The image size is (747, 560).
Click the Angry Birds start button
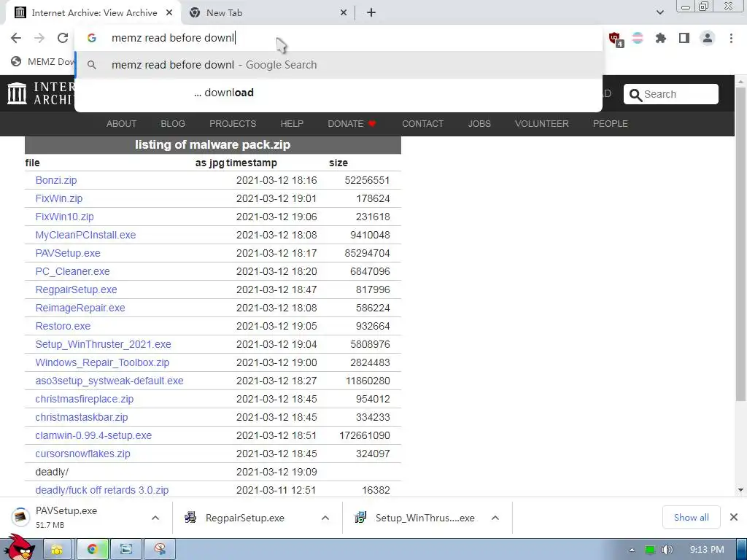click(19, 547)
